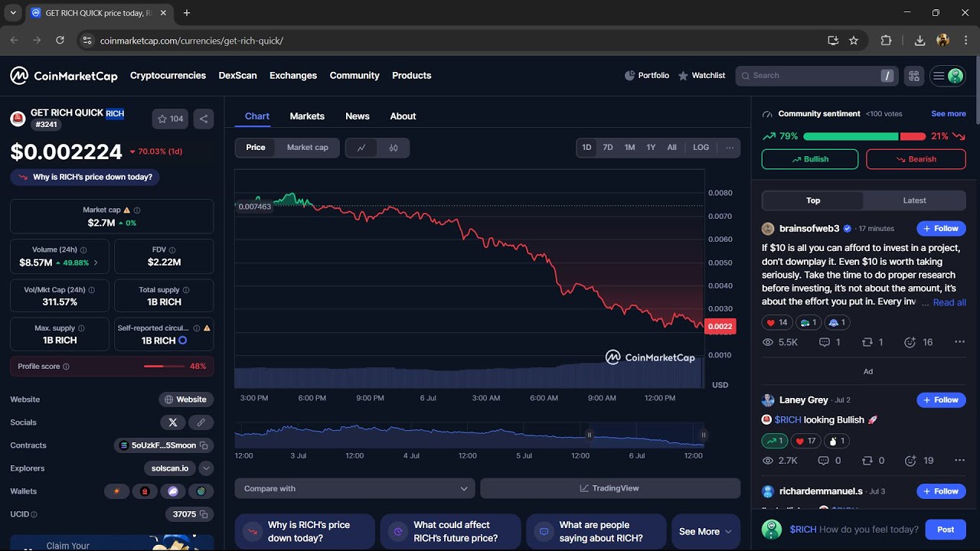Open Exchanges menu

coord(293,76)
